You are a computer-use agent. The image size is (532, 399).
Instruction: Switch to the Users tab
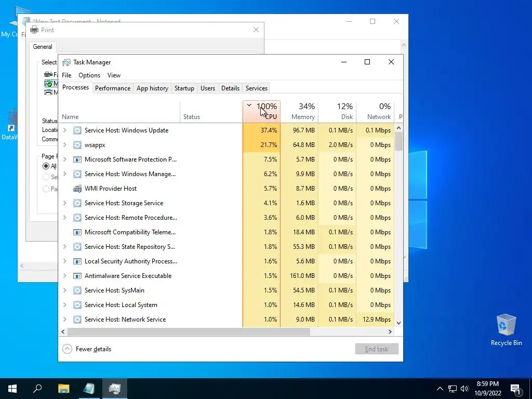point(208,88)
